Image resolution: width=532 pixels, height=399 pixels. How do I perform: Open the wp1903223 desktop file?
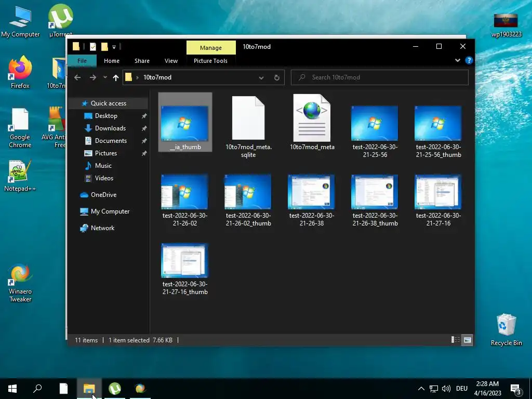[x=506, y=25]
